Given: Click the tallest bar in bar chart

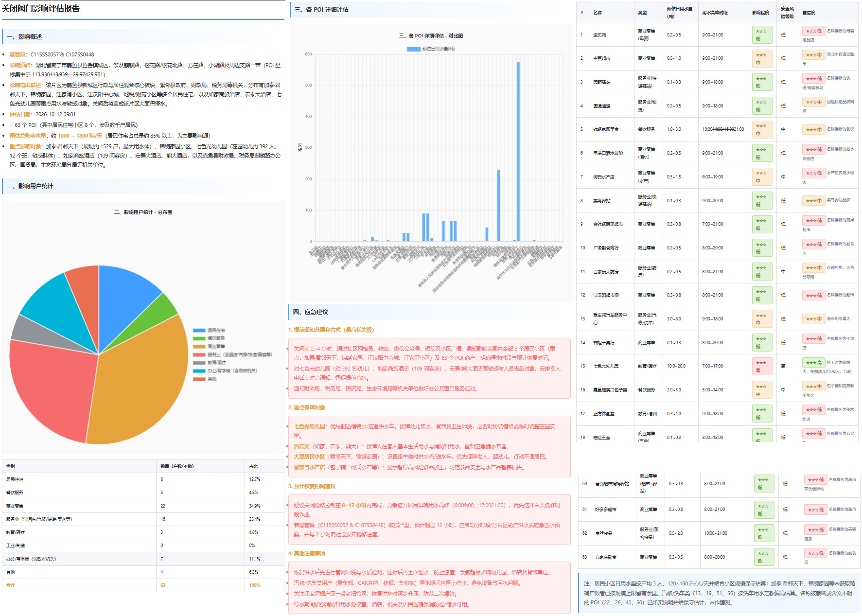Looking at the screenshot, I should tap(518, 152).
